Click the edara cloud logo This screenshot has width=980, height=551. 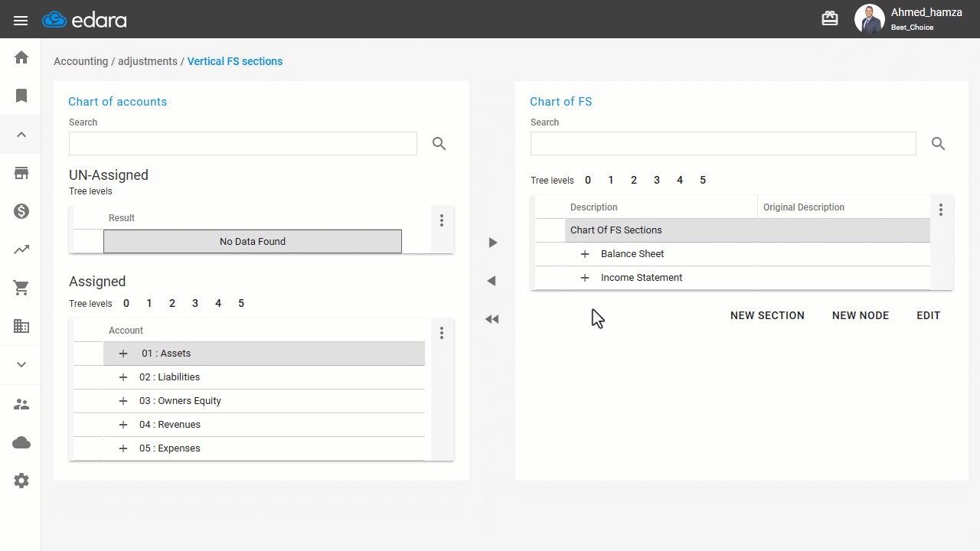point(84,20)
